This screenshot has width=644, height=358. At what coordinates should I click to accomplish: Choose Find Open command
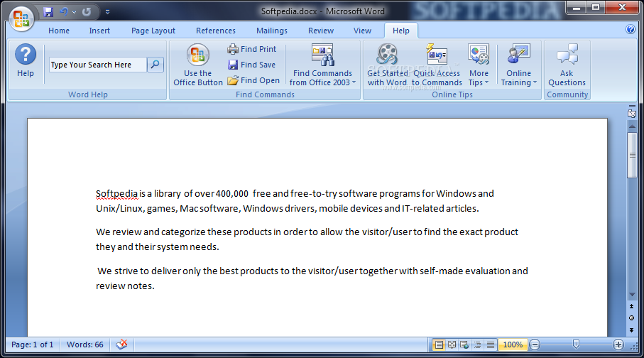coord(253,80)
